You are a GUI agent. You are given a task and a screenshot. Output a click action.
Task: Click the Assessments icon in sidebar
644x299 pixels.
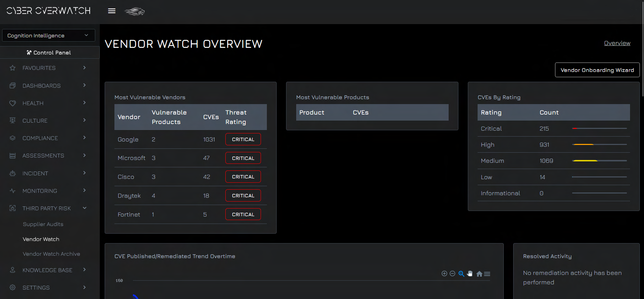(13, 155)
